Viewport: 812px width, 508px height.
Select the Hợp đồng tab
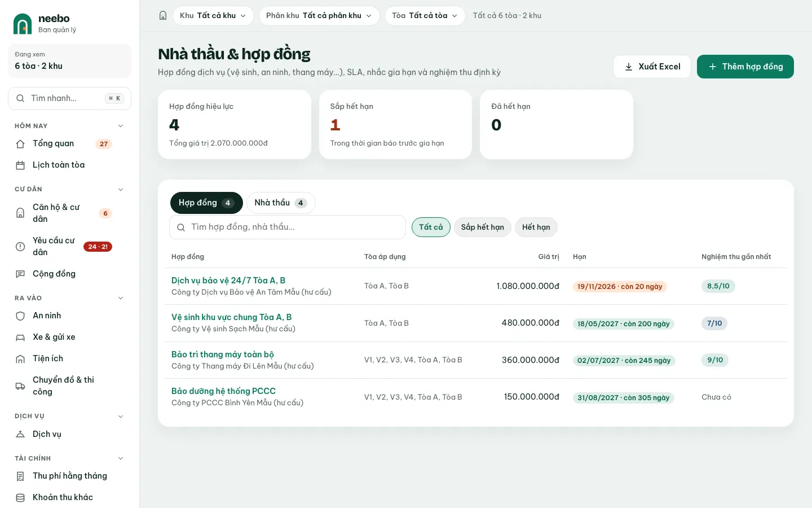pos(206,203)
